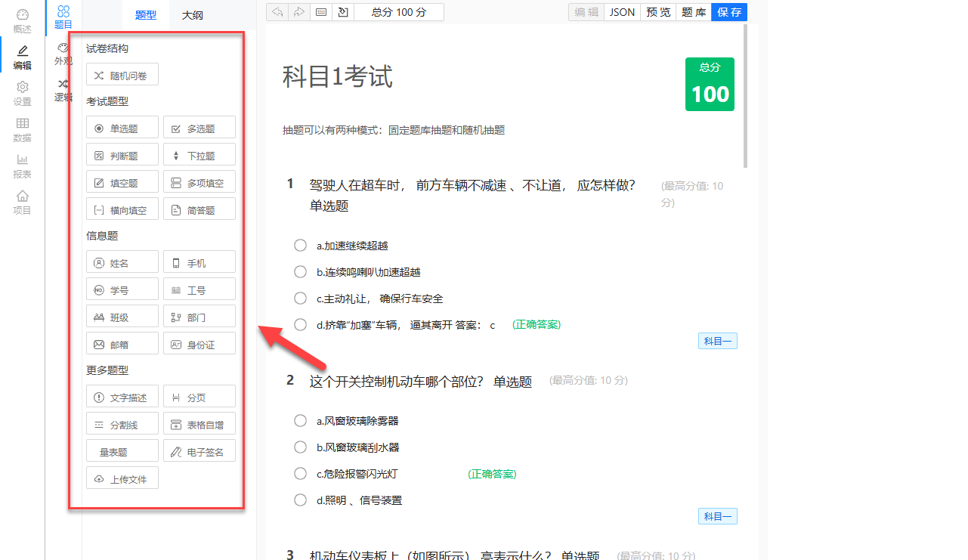
Task: Switch to JSON view
Action: (622, 12)
